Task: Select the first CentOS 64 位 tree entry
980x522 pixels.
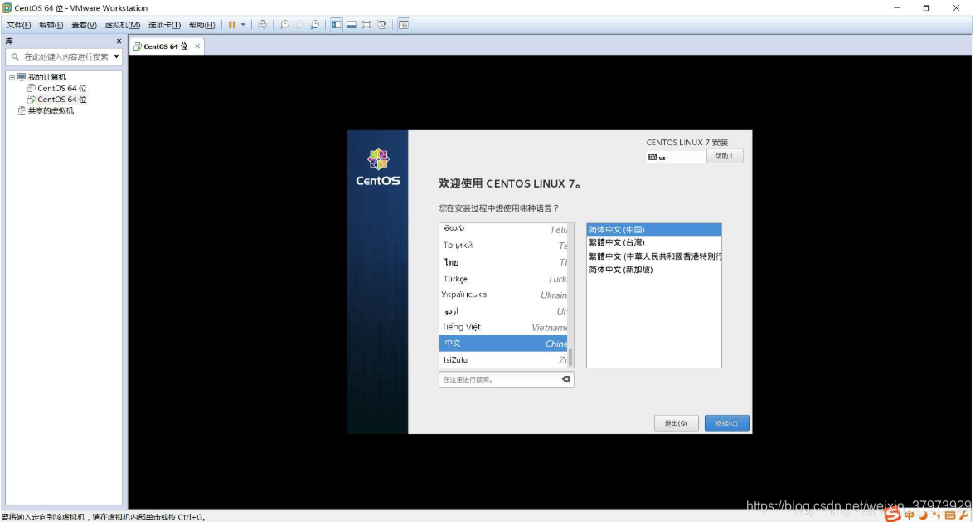Action: point(57,88)
